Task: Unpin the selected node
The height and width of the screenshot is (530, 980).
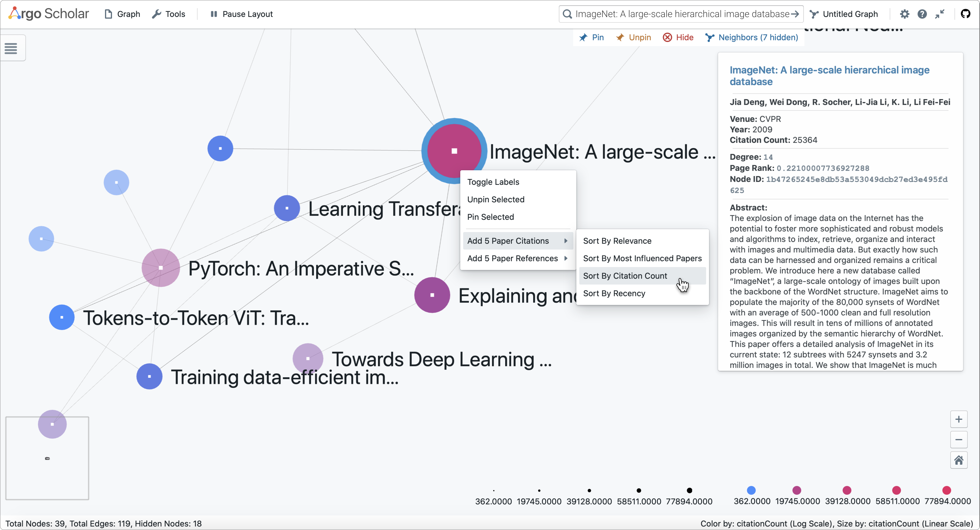Action: point(634,37)
